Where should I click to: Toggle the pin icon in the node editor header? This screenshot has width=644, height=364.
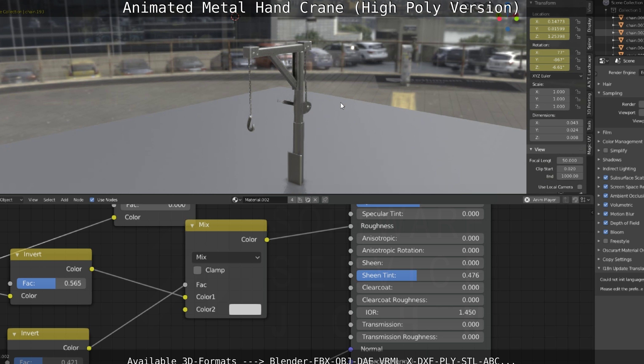point(325,200)
